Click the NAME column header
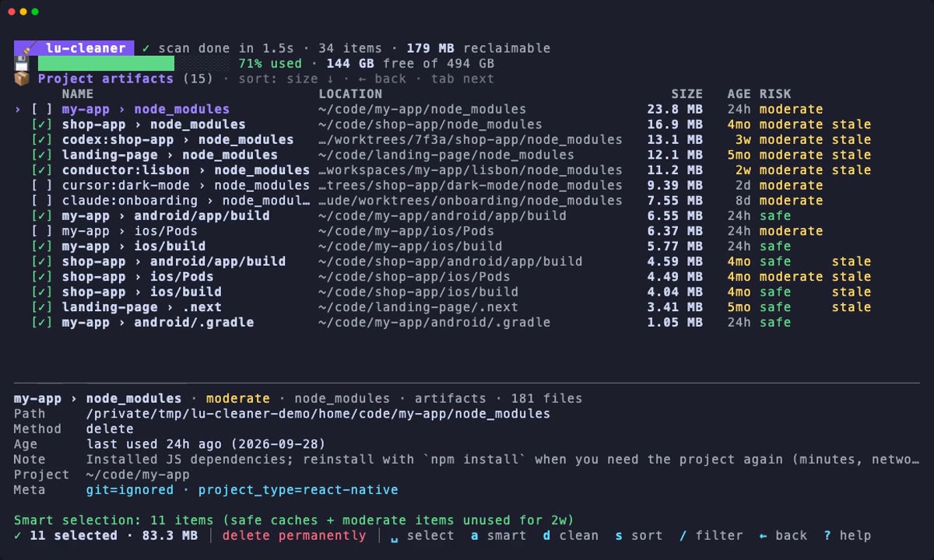The image size is (934, 560). 78,94
